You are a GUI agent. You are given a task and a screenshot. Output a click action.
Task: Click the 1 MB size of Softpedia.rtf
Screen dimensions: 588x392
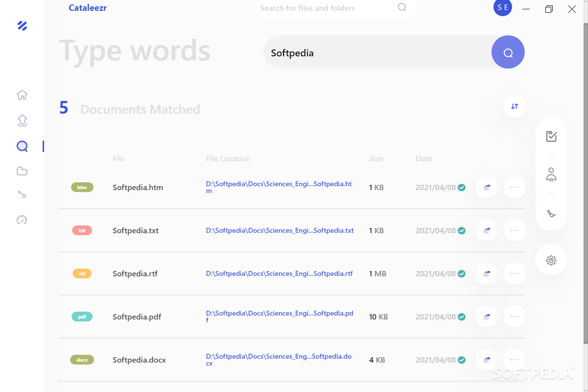tap(377, 274)
